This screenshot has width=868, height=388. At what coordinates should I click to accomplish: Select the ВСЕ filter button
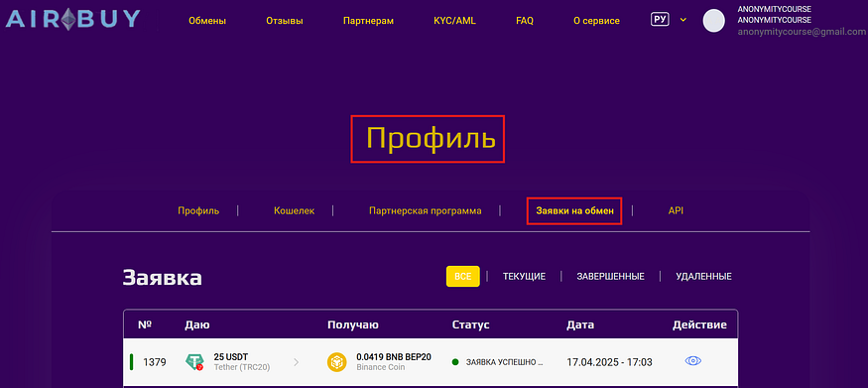(x=463, y=276)
